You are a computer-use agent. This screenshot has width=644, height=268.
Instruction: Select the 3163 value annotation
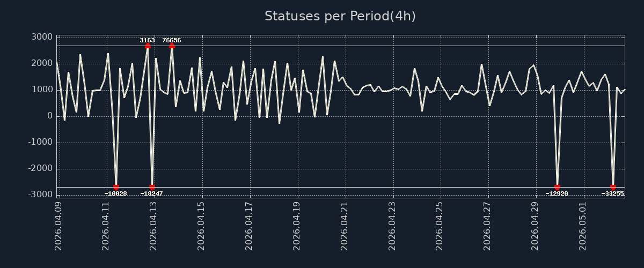pos(148,40)
